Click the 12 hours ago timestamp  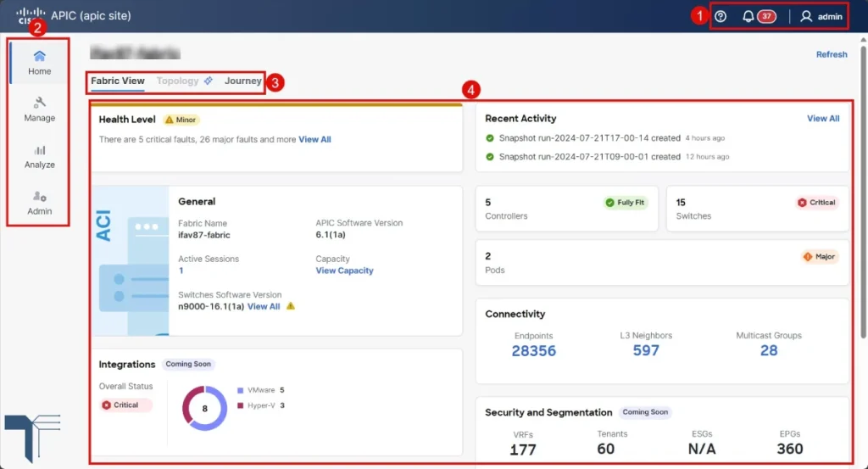pos(708,157)
